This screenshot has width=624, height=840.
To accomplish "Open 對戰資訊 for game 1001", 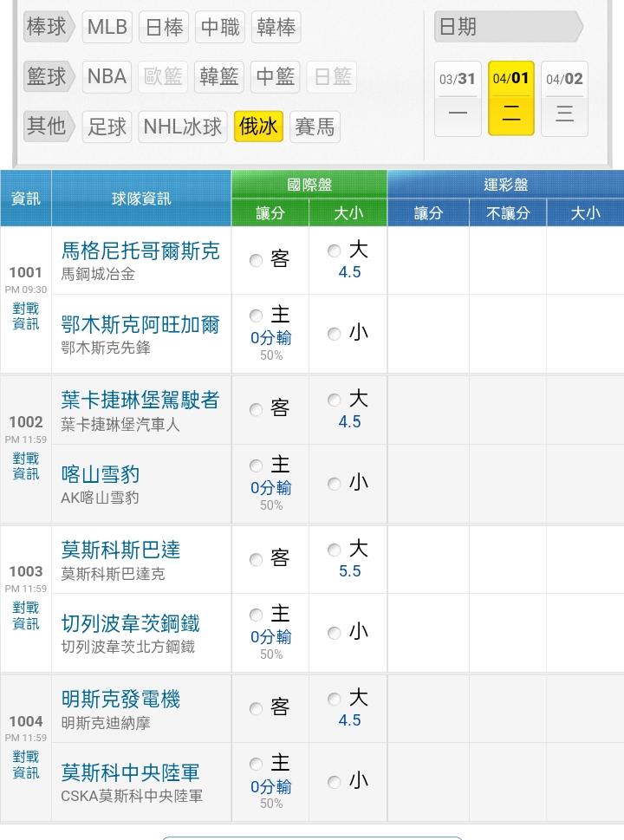I will point(26,316).
